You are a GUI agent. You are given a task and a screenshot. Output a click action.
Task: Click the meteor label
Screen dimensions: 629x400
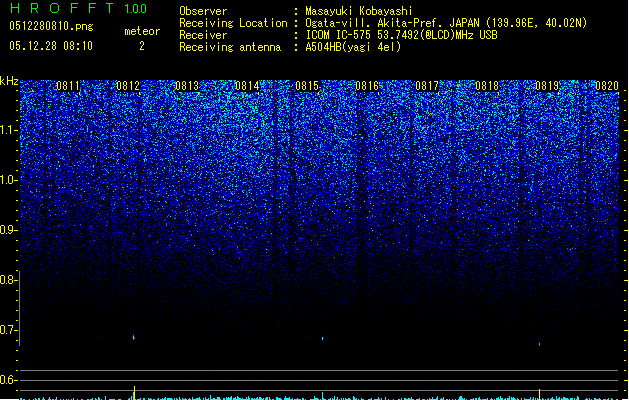[142, 31]
